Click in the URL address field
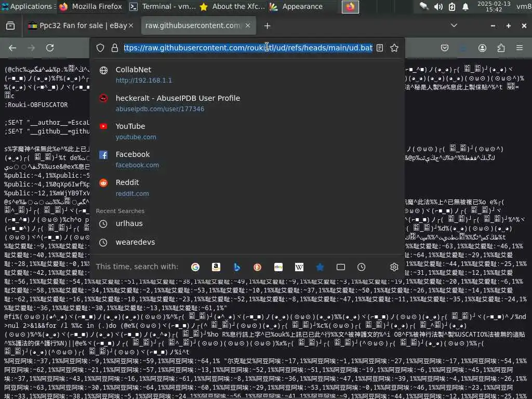Viewport: 532px width, 399px height. (248, 48)
